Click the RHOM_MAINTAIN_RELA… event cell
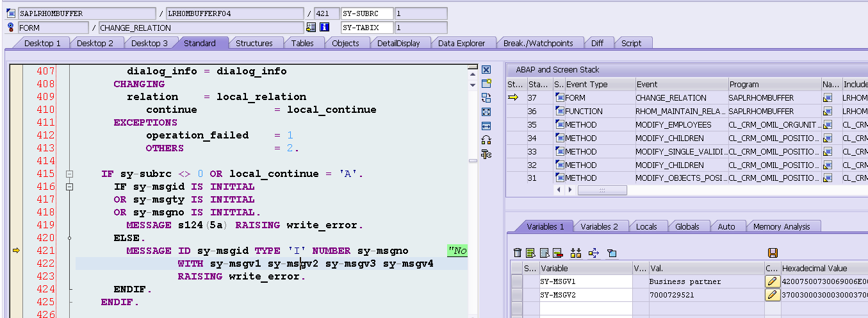Image resolution: width=868 pixels, height=318 pixels. 681,112
